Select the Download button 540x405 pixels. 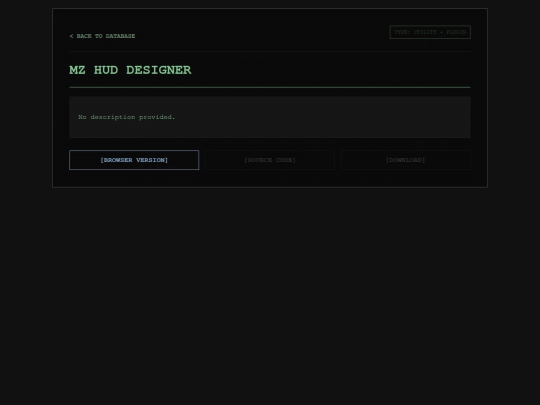tap(405, 160)
